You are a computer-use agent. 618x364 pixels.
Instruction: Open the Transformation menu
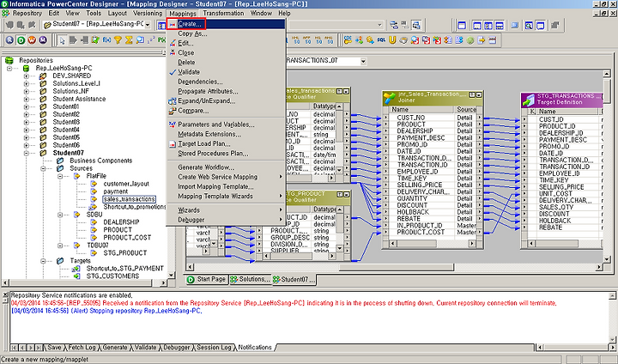[x=223, y=13]
